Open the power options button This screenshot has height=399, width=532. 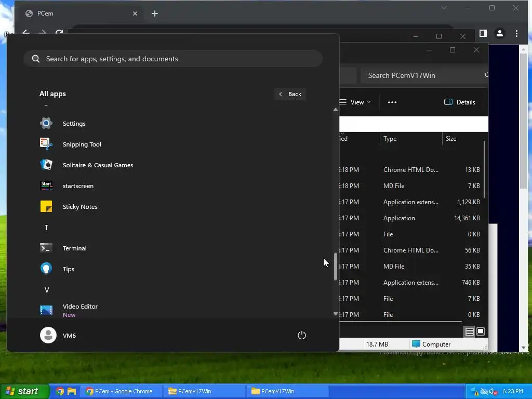[x=302, y=335]
